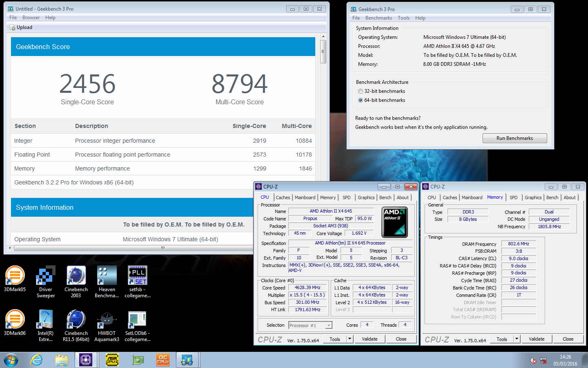Click the Floating Point single-core value 2573
Screen dimensions: 588x368
click(260, 155)
